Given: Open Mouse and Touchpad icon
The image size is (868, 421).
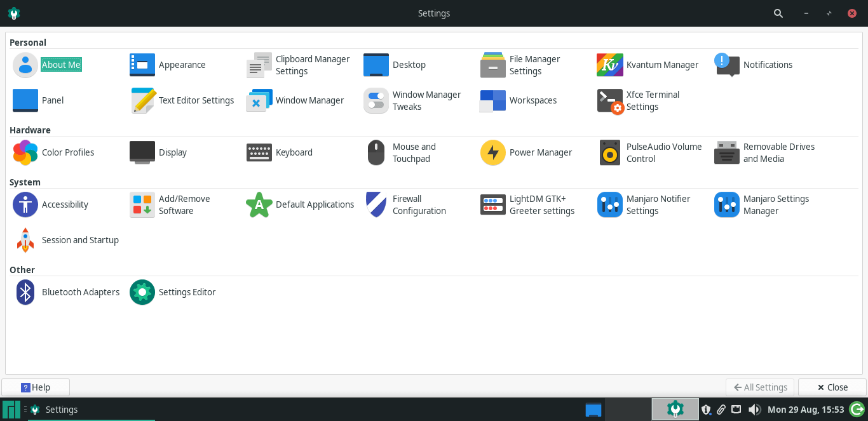Looking at the screenshot, I should (376, 152).
